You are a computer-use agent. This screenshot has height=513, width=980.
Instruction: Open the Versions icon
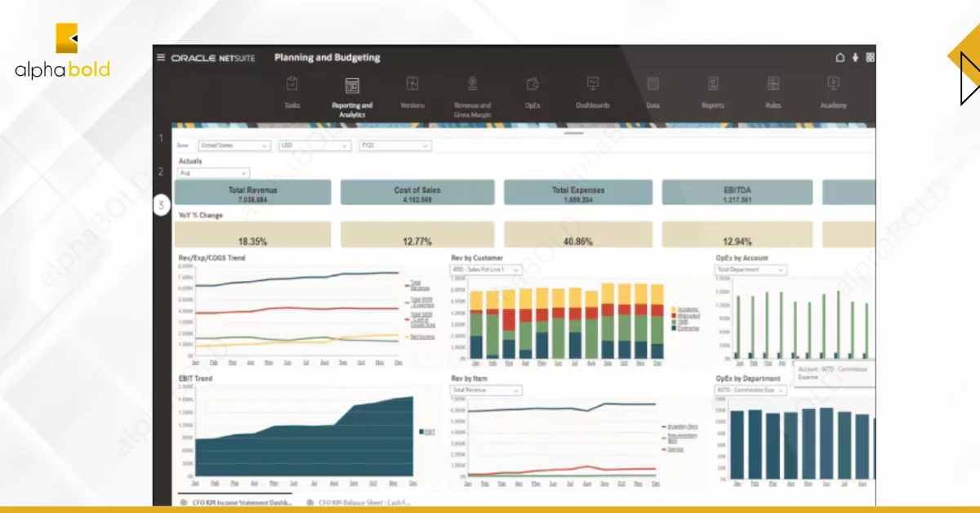coord(412,84)
